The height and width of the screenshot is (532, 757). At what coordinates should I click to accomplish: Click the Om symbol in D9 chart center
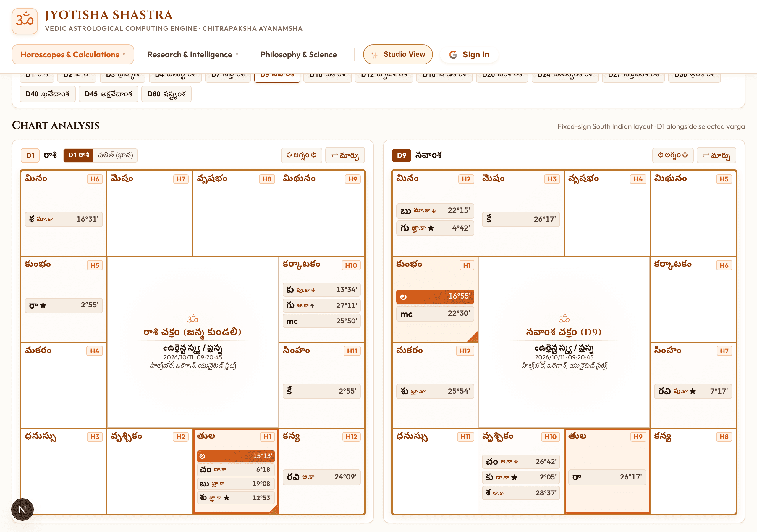[x=564, y=319]
